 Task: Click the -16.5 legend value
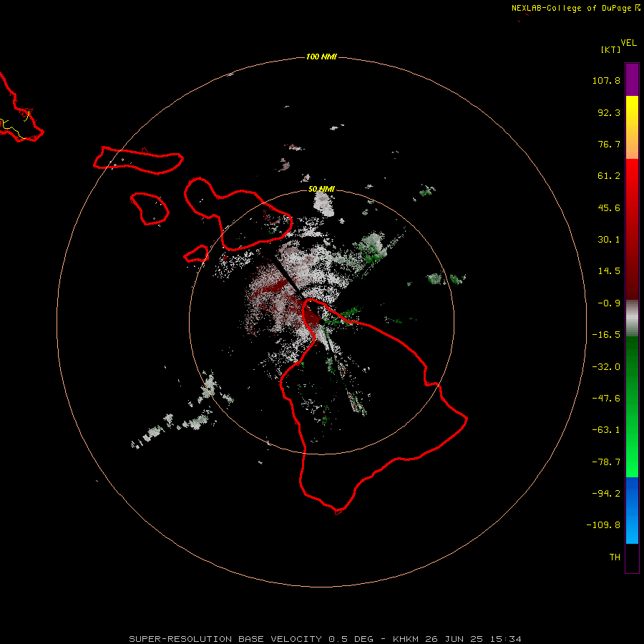tap(606, 335)
